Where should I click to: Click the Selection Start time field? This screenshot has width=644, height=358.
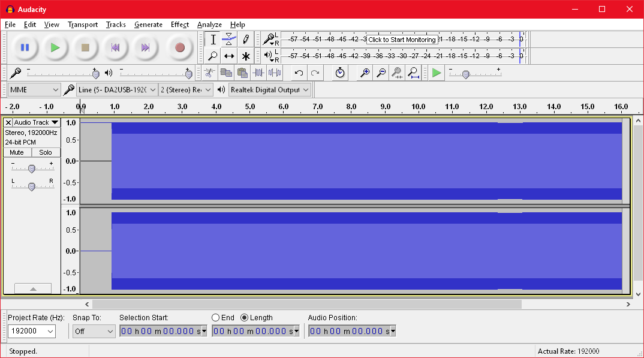click(x=164, y=331)
